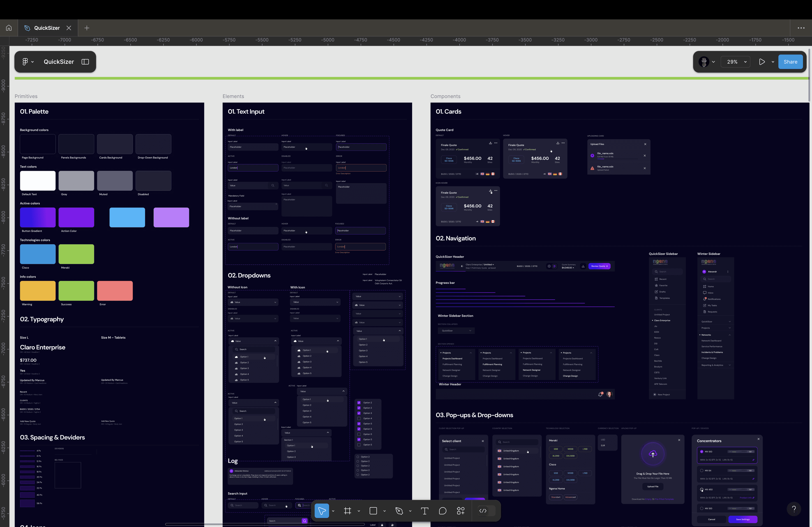Image resolution: width=812 pixels, height=527 pixels.
Task: Open the 29% zoom dropdown
Action: (x=736, y=62)
